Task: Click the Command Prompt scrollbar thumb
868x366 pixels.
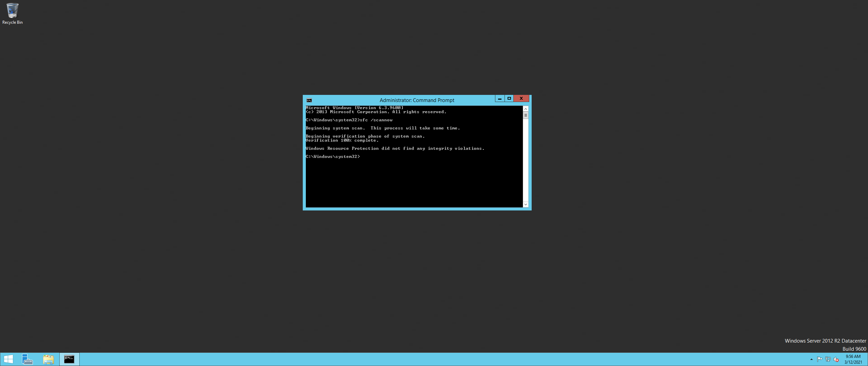Action: pyautogui.click(x=526, y=115)
